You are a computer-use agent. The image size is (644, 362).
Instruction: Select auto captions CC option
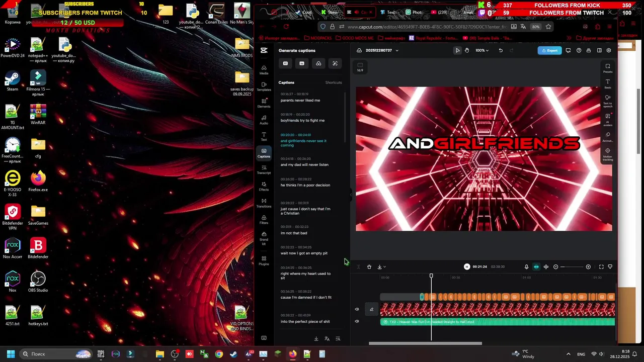click(285, 63)
